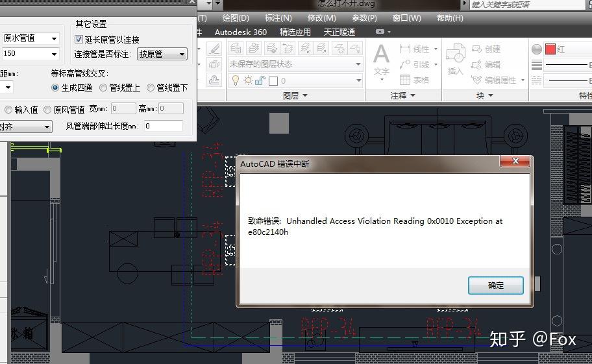Expand the 块 panel
592x364 pixels.
(484, 95)
